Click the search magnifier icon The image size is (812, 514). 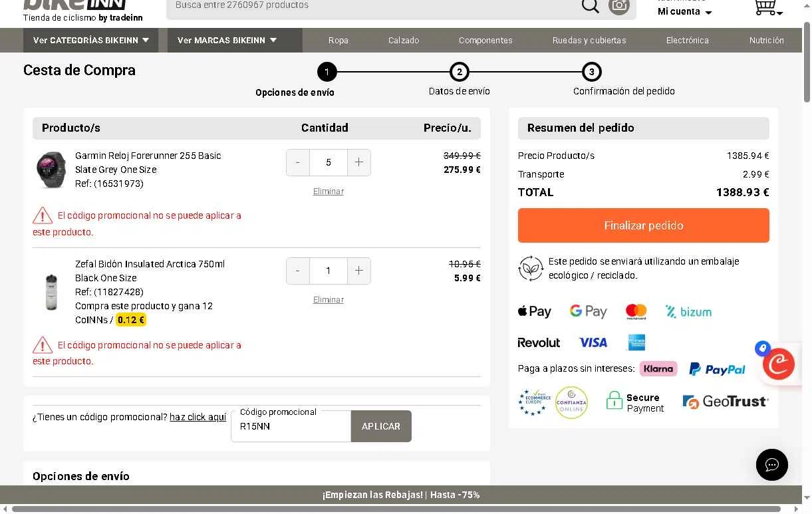click(x=590, y=5)
